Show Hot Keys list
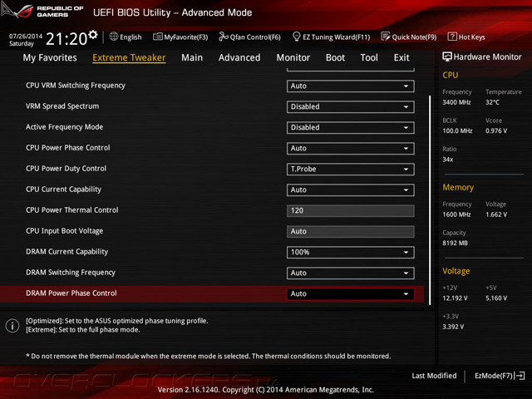This screenshot has height=399, width=532. pyautogui.click(x=466, y=37)
